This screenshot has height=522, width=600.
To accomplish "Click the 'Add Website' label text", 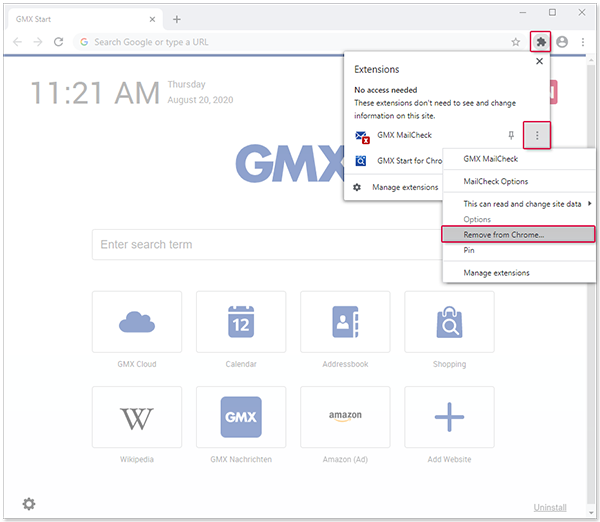I will point(449,459).
